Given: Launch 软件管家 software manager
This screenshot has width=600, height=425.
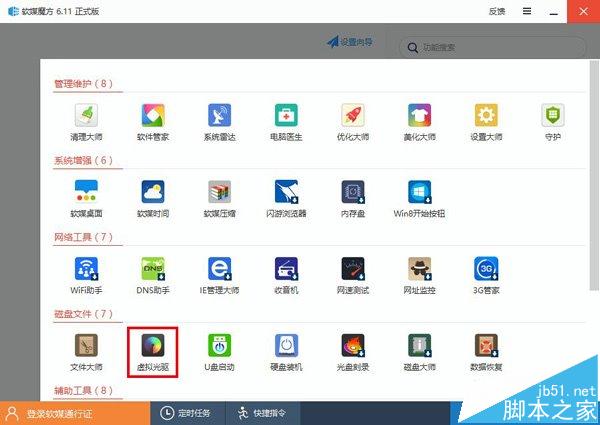Looking at the screenshot, I should tap(153, 122).
